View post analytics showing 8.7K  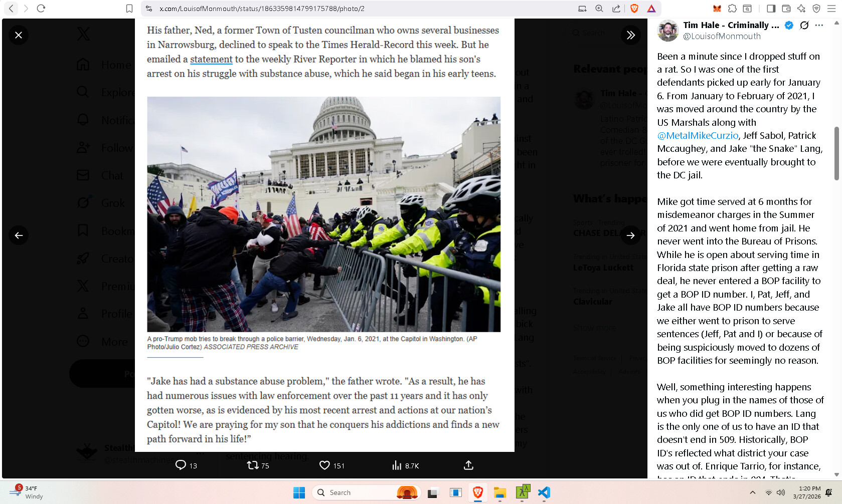pyautogui.click(x=397, y=465)
